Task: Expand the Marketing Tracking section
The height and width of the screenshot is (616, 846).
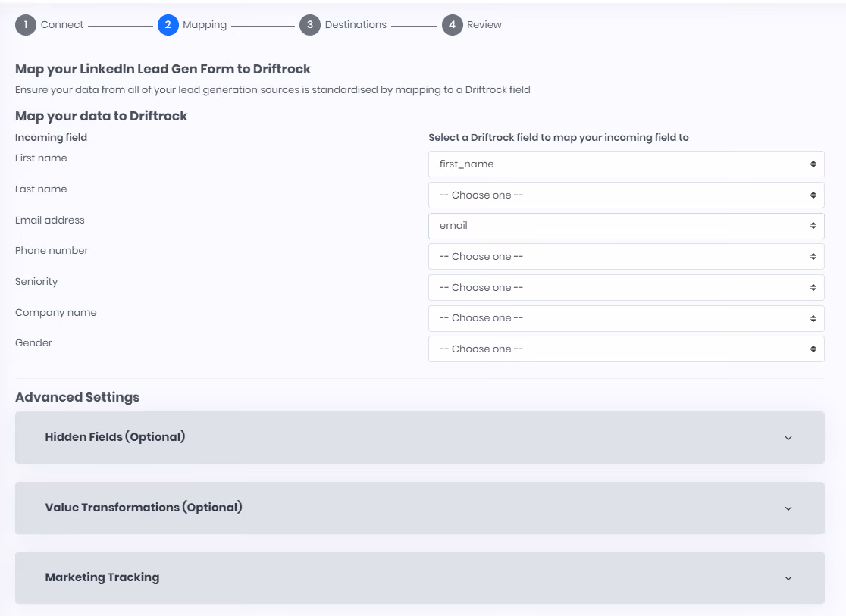Action: point(420,577)
